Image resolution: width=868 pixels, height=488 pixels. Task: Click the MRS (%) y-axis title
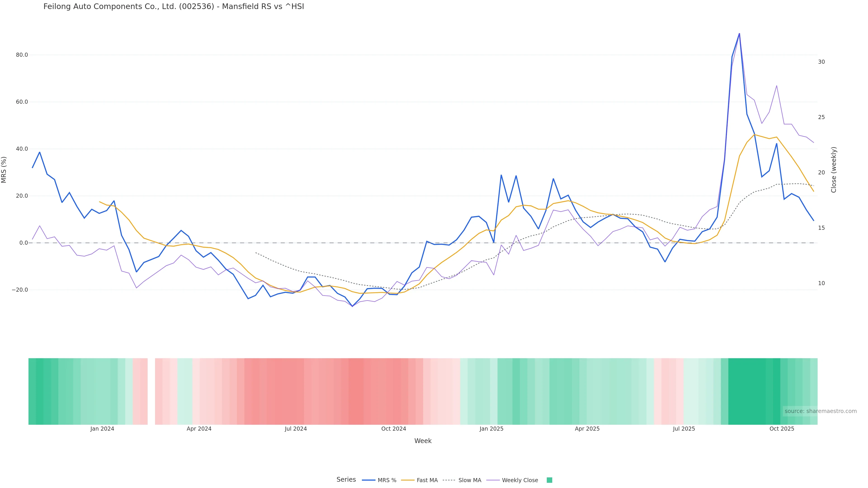(x=4, y=170)
